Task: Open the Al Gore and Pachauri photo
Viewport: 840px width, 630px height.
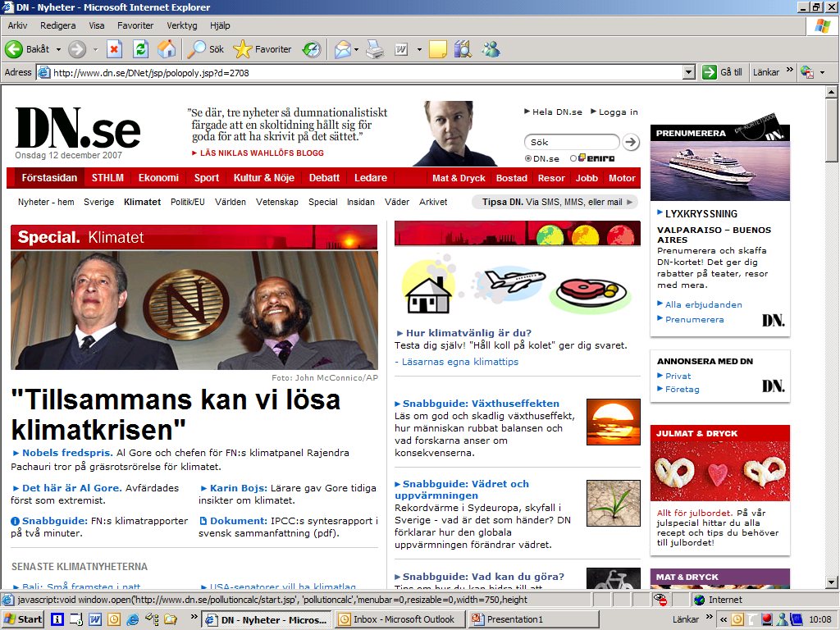Action: [x=194, y=310]
